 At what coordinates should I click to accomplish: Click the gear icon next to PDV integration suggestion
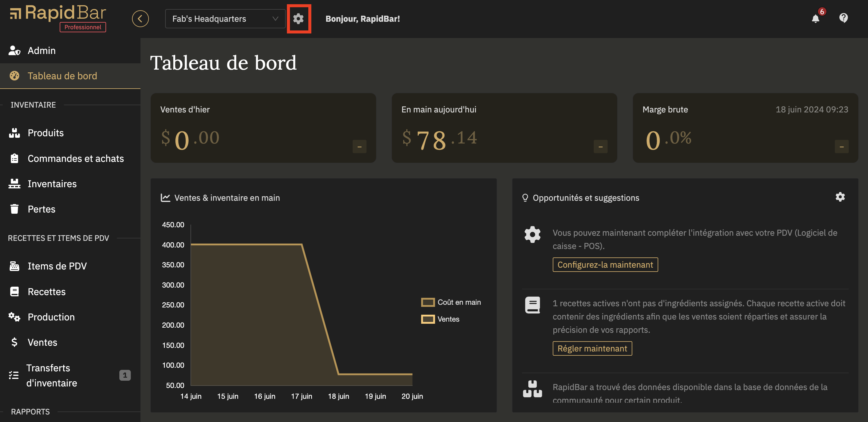[x=532, y=234]
